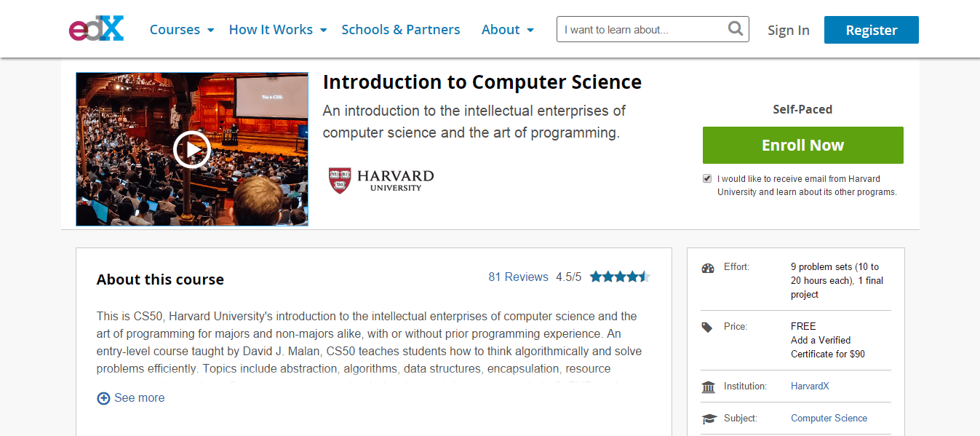Expand course description with See more
980x436 pixels.
click(x=131, y=398)
